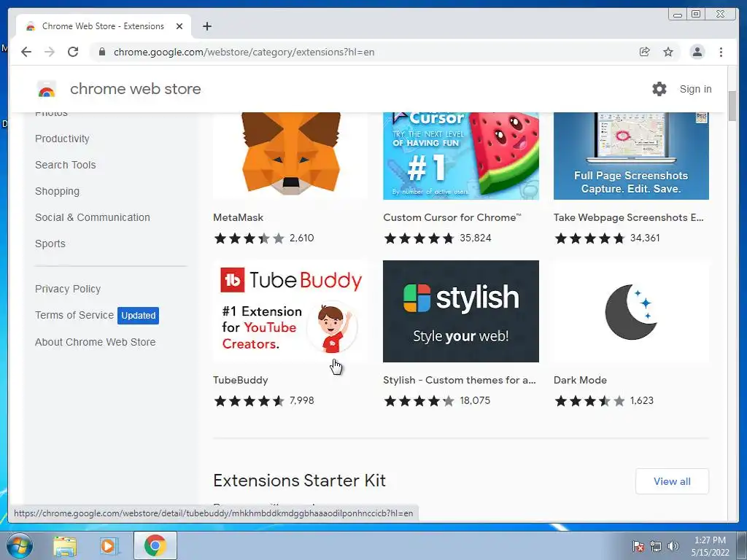Click TubeBuddy's 7,998 review count
The image size is (747, 560).
click(301, 401)
